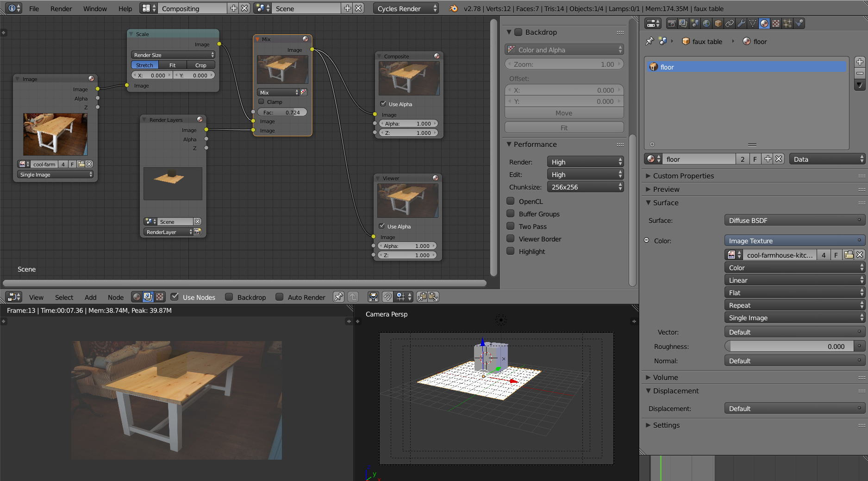Open the Texture (checker) properties tab
Viewport: 868px width, 481px height.
pyautogui.click(x=776, y=23)
